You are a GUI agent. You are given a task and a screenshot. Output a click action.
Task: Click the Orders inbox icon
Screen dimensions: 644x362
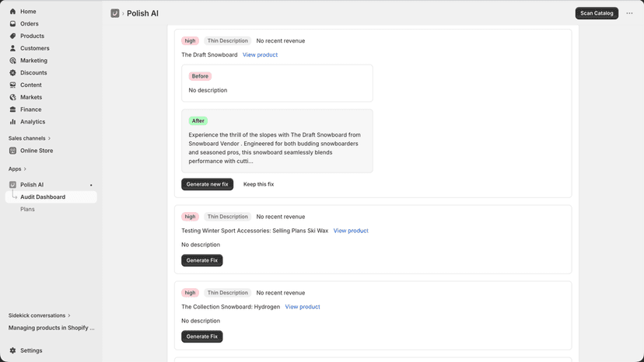coord(12,24)
